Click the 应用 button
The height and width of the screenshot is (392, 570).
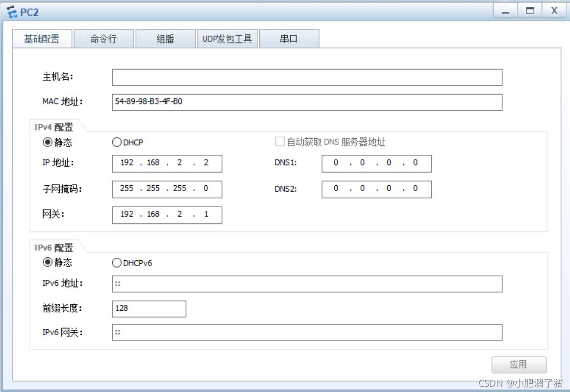[x=519, y=365]
